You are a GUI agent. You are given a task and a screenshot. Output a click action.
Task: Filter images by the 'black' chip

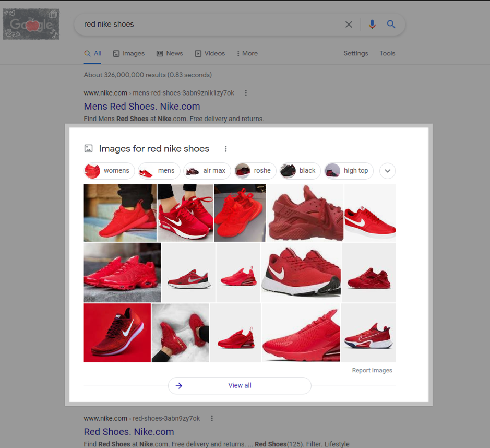[300, 171]
